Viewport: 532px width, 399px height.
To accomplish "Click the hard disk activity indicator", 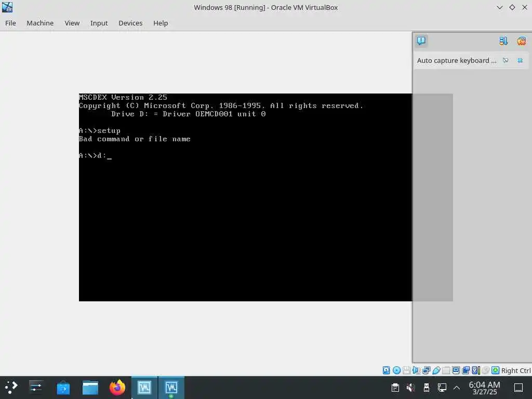I will point(386,370).
